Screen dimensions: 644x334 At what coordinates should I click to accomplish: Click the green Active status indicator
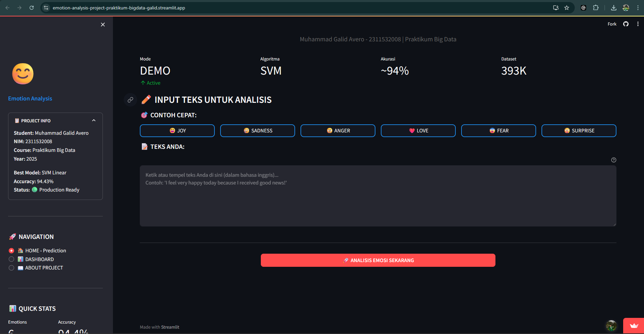tap(151, 83)
